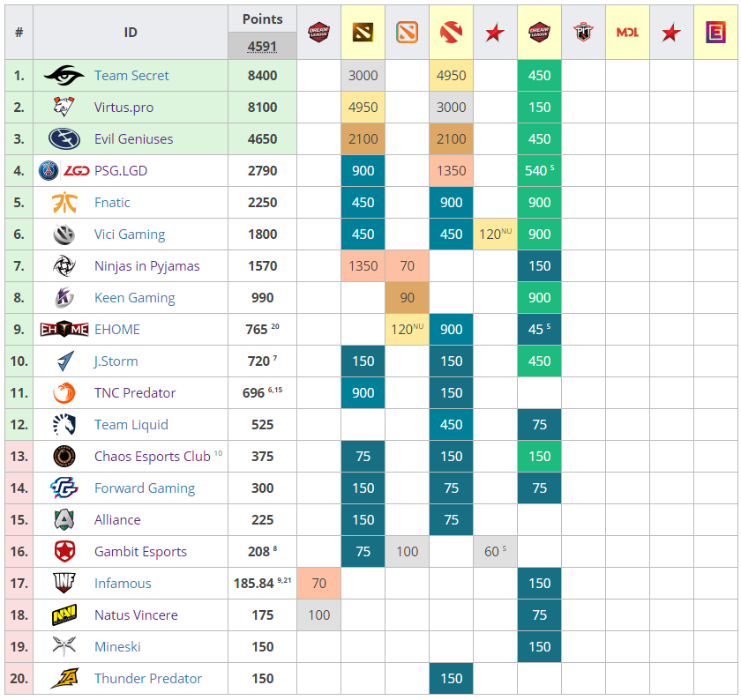Select Infamous's 185.84 points value

[254, 584]
